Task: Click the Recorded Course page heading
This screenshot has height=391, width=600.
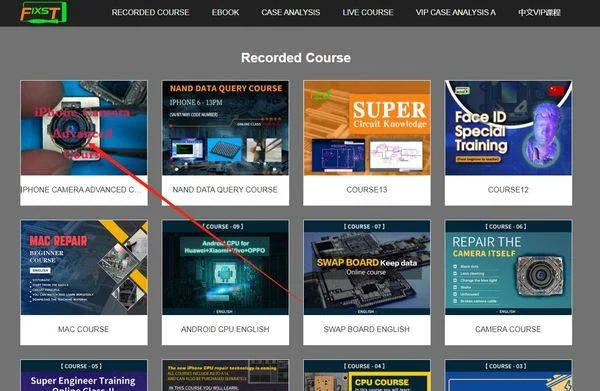Action: pyautogui.click(x=296, y=58)
